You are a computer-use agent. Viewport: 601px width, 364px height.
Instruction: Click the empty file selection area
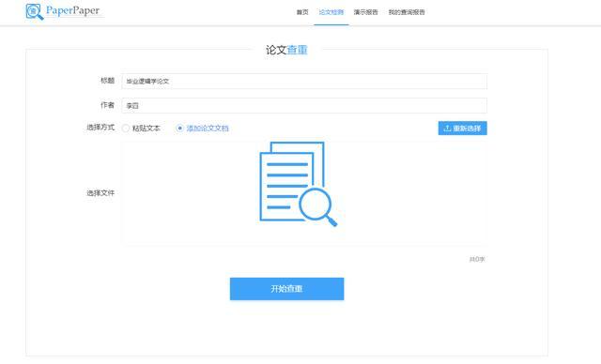tap(304, 193)
